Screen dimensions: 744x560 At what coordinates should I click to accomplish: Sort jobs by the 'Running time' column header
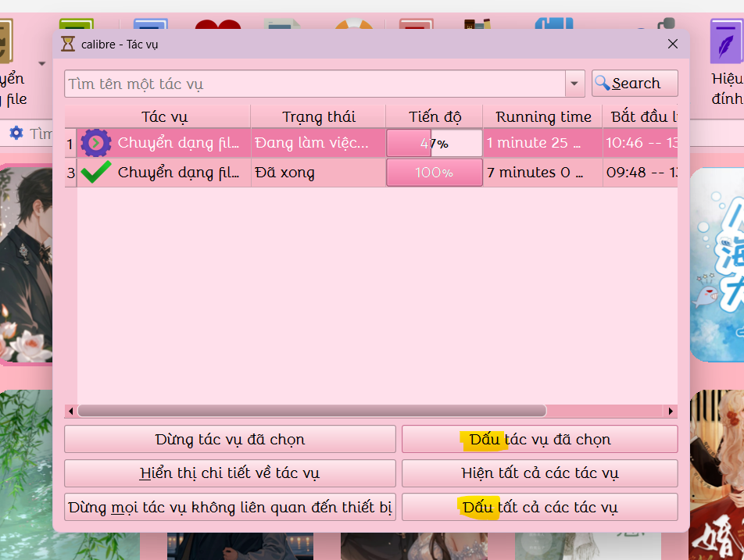tap(543, 116)
